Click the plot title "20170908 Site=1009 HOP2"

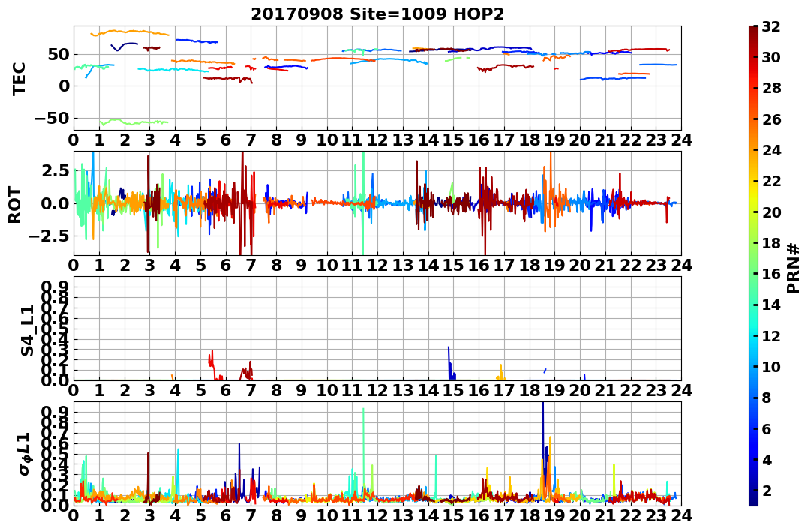(x=377, y=14)
